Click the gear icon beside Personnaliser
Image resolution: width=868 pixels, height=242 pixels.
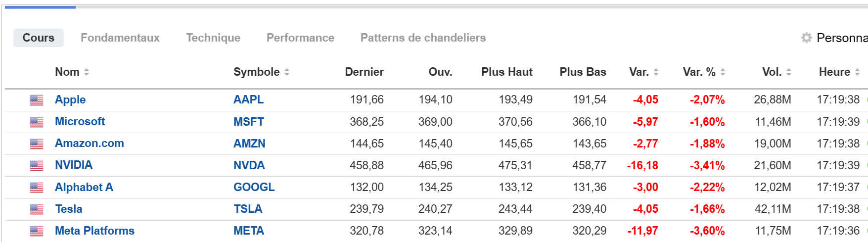pos(806,38)
